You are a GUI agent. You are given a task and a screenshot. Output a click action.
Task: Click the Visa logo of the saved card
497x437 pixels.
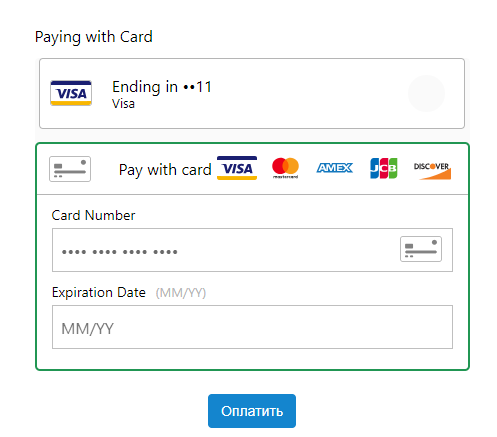tap(71, 93)
